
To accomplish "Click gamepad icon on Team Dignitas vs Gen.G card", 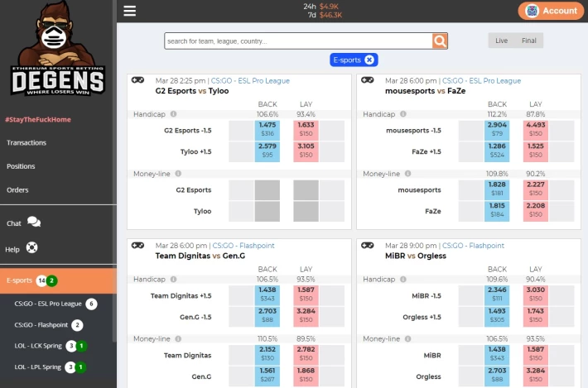I will [137, 246].
